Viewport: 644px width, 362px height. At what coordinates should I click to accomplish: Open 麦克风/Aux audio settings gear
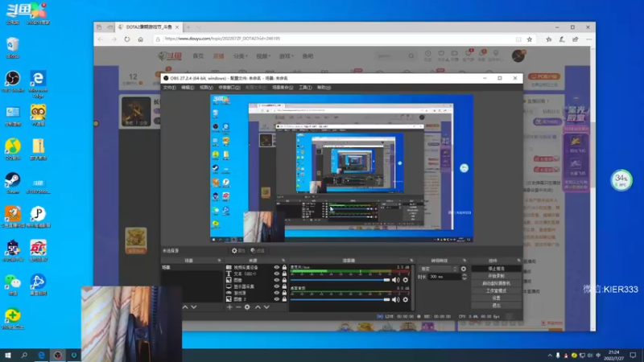click(x=406, y=280)
